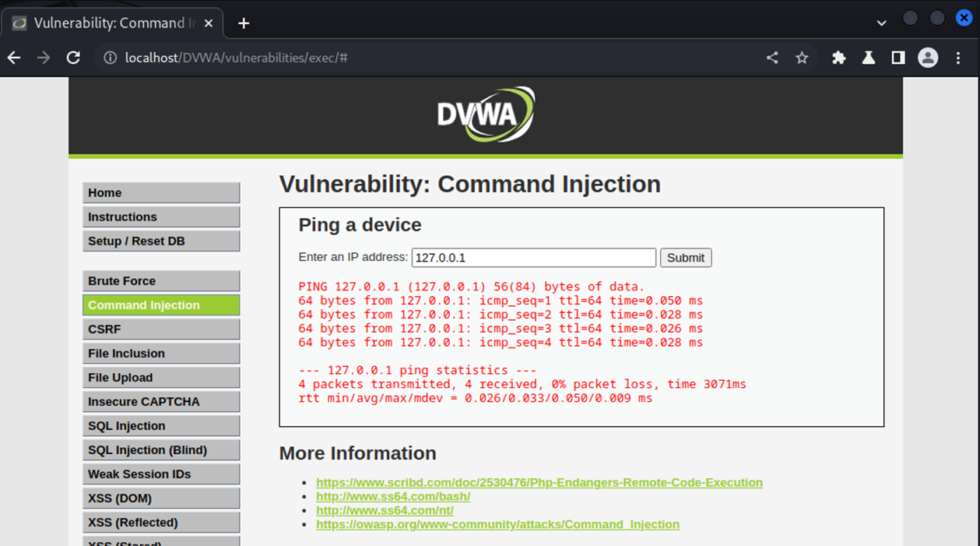Open Home in sidebar

(x=161, y=193)
